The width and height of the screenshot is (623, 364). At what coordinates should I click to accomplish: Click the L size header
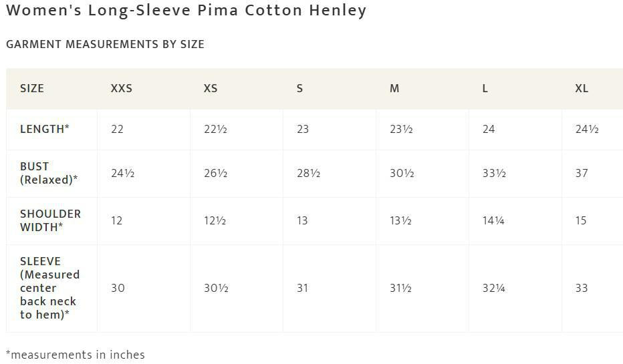coord(485,88)
